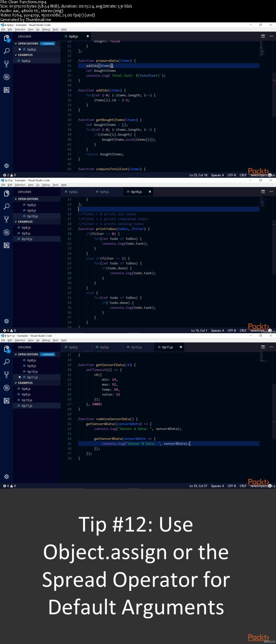Click line 30 'function combineSensorData()' code
Viewport: 276px width, 644px height.
click(108, 419)
